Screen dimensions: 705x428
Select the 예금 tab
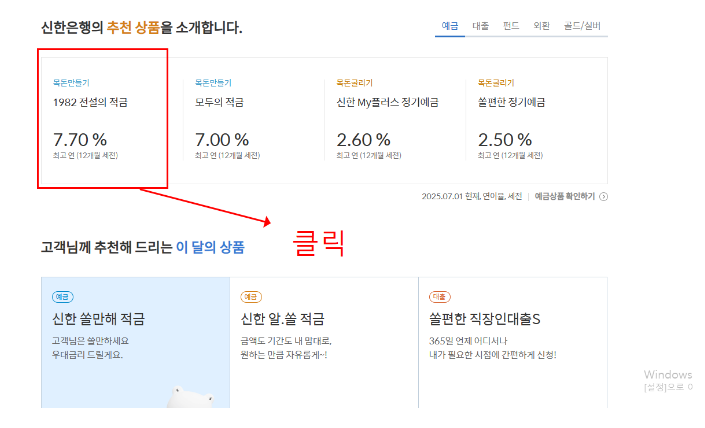[x=450, y=26]
